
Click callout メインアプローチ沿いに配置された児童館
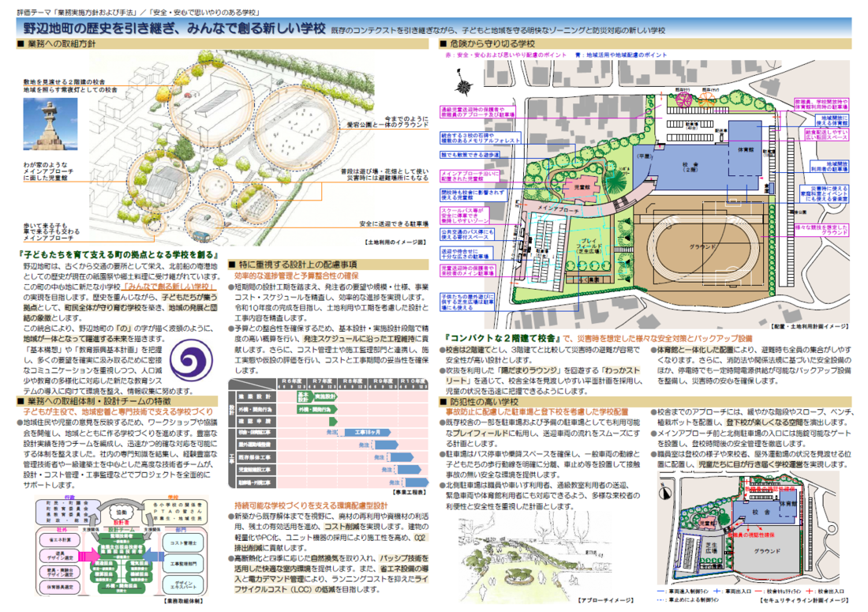pyautogui.click(x=470, y=176)
